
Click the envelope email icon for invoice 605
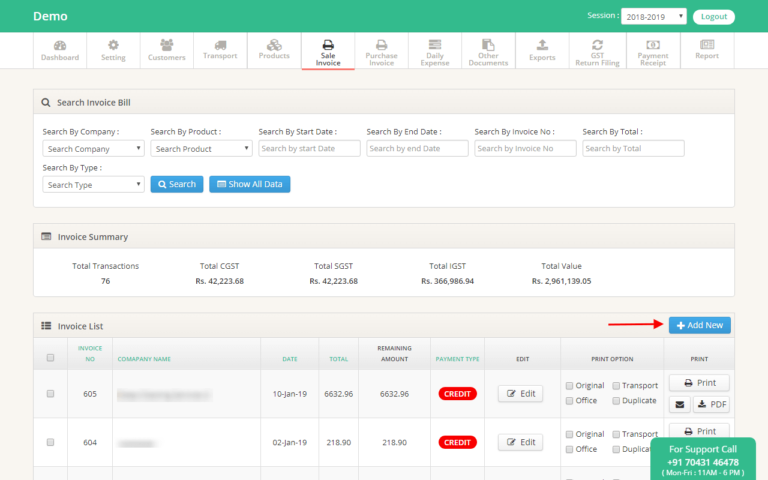680,405
